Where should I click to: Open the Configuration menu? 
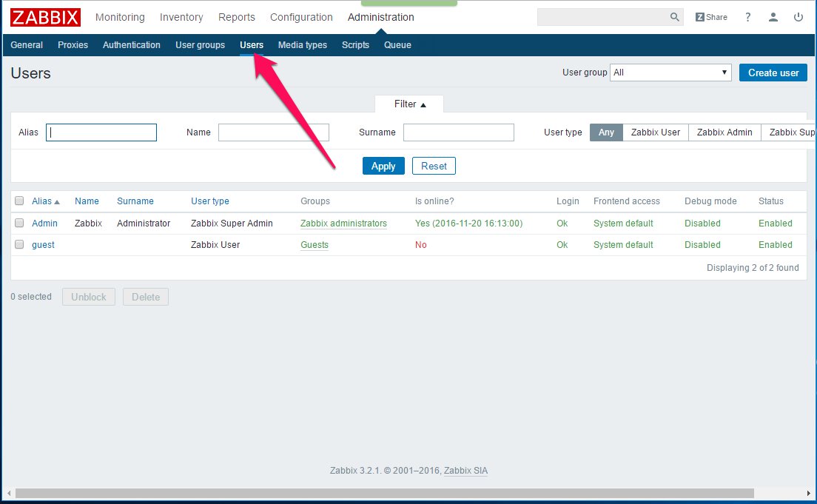[301, 17]
